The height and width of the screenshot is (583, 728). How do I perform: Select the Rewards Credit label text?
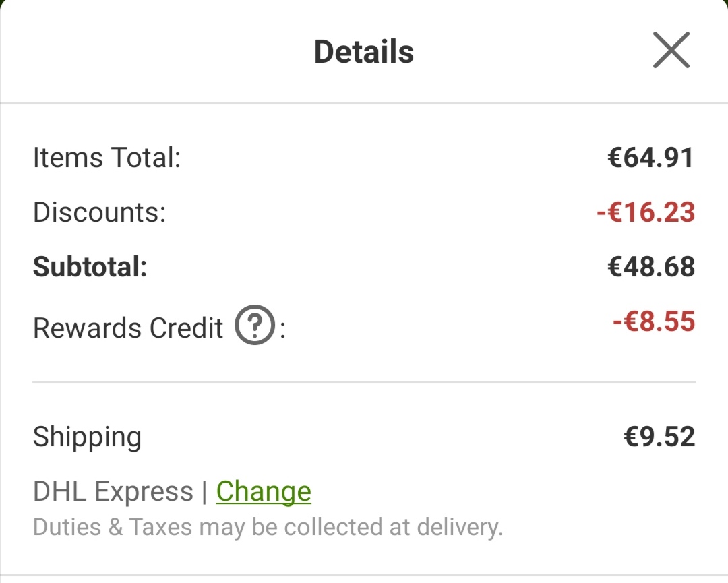click(128, 328)
